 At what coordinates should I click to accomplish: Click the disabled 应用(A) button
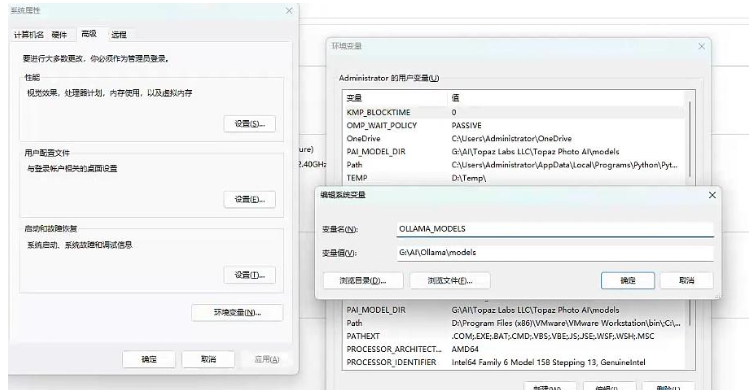click(267, 359)
